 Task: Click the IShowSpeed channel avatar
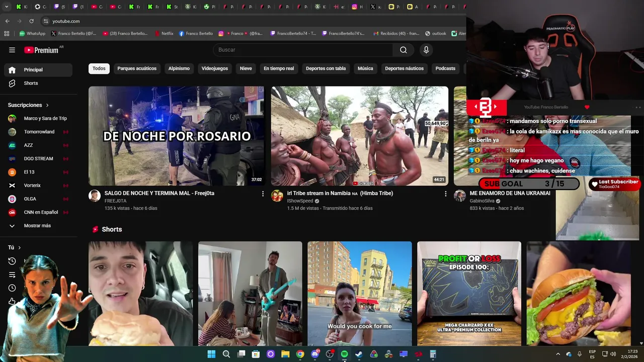277,196
